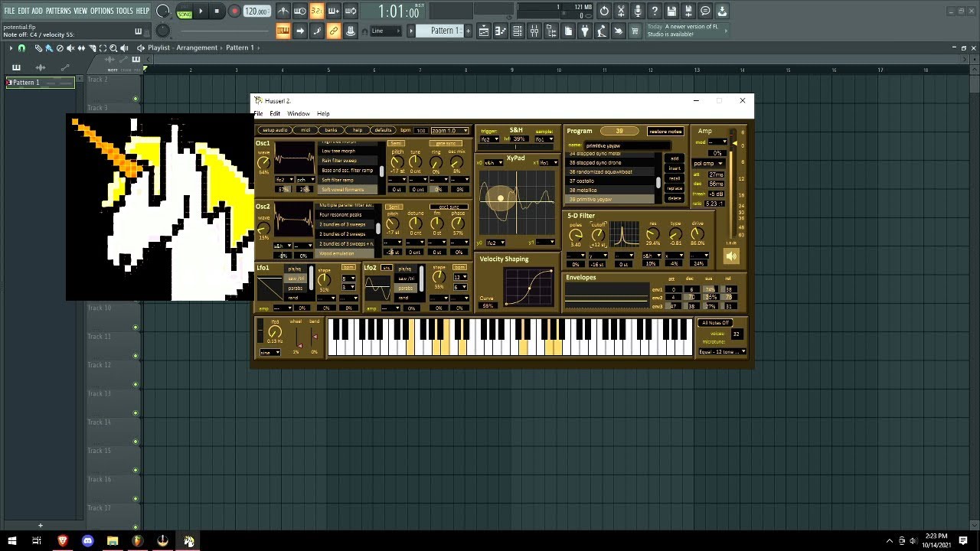Click the defaults button
Screen dimensions: 980x551
[x=383, y=130]
